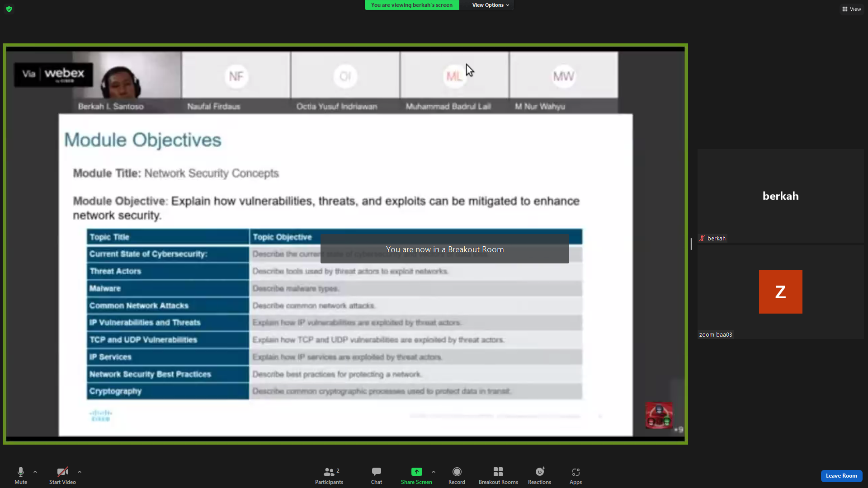The image size is (868, 488).
Task: Leave the breakout room
Action: (x=841, y=476)
